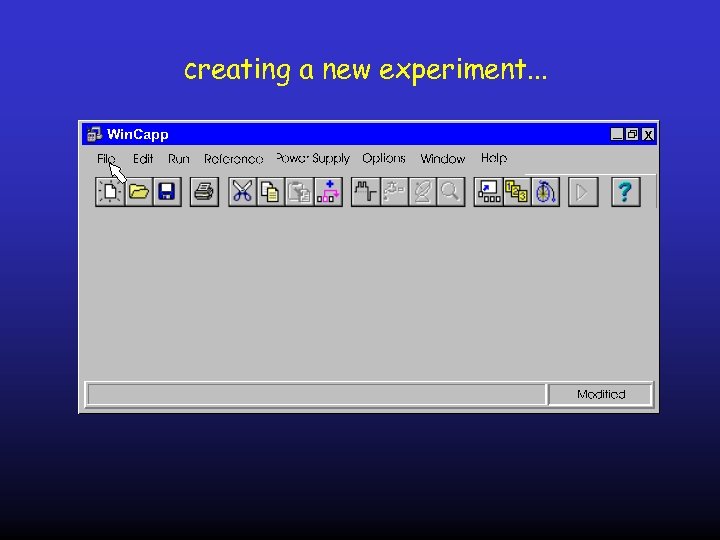Save using the blue floppy disk icon
This screenshot has height=540, width=720.
tap(167, 191)
